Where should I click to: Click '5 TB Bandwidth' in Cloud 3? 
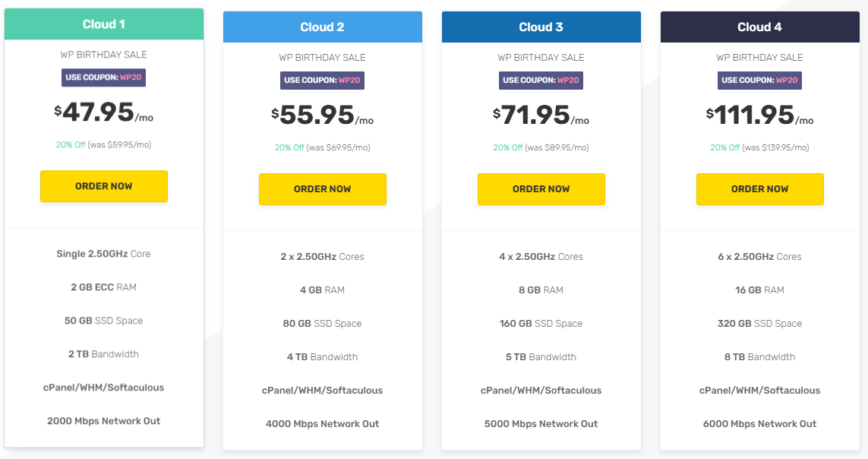coord(541,357)
